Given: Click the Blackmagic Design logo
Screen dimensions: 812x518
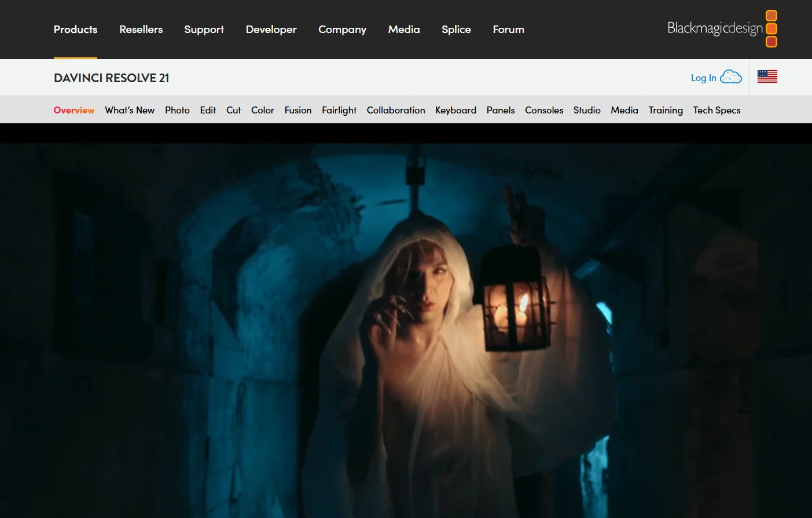Looking at the screenshot, I should [x=722, y=28].
